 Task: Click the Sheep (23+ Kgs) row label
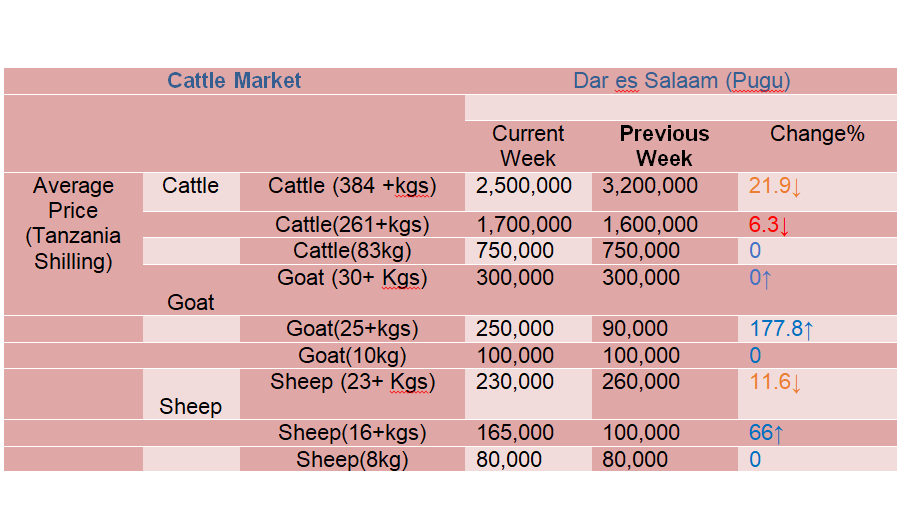click(352, 382)
